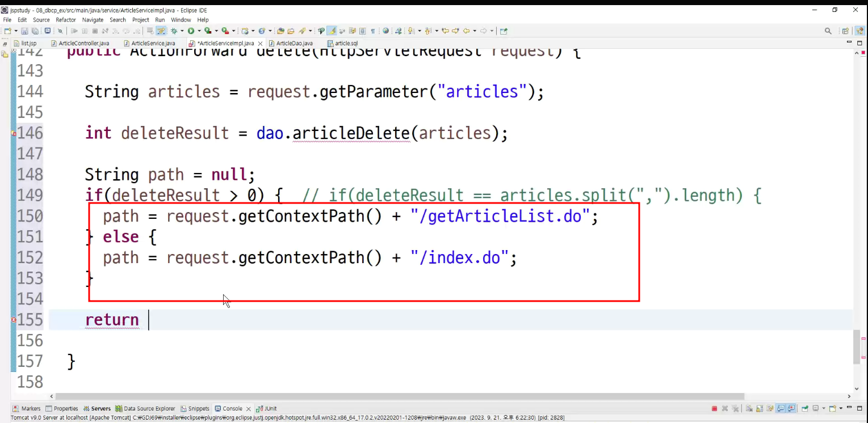This screenshot has width=868, height=423.
Task: Open the Source menu
Action: [x=41, y=20]
